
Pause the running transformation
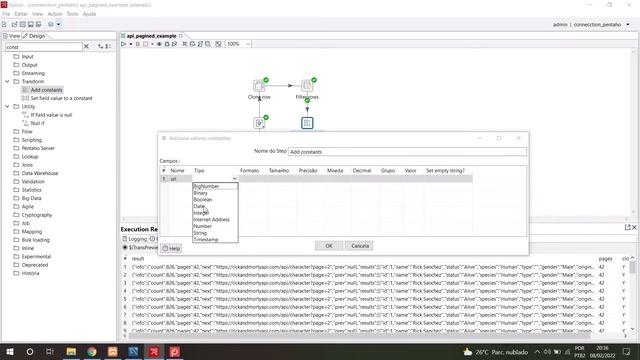click(x=138, y=44)
